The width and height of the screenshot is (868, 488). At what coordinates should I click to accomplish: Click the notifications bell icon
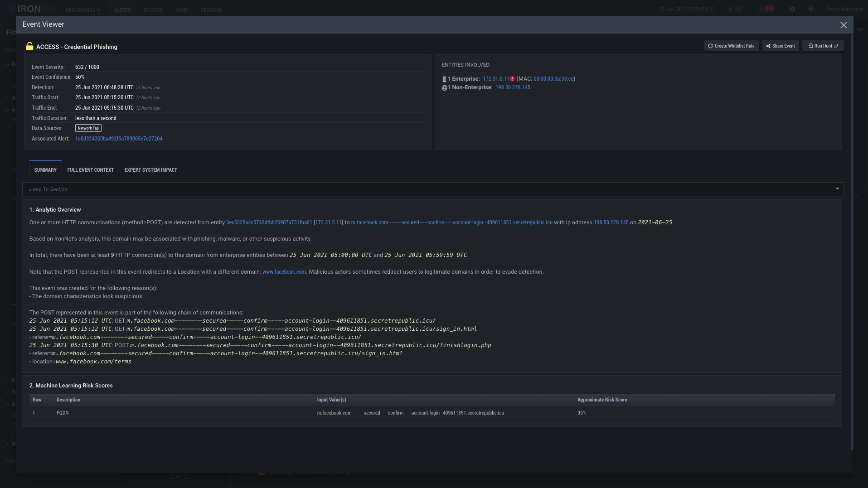point(729,9)
